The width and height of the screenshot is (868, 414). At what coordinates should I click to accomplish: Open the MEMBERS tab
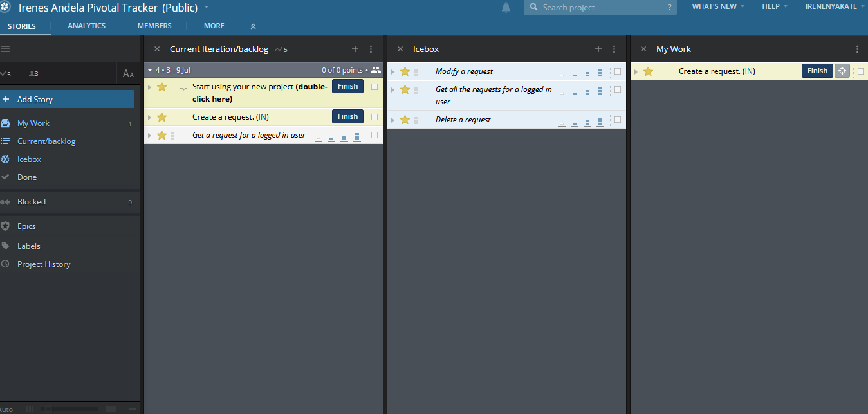click(154, 26)
